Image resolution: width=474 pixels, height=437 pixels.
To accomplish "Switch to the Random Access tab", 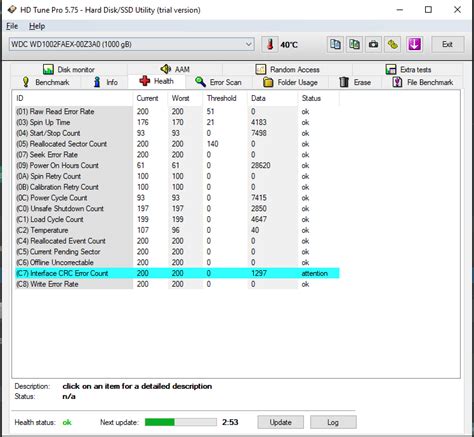I will point(287,69).
